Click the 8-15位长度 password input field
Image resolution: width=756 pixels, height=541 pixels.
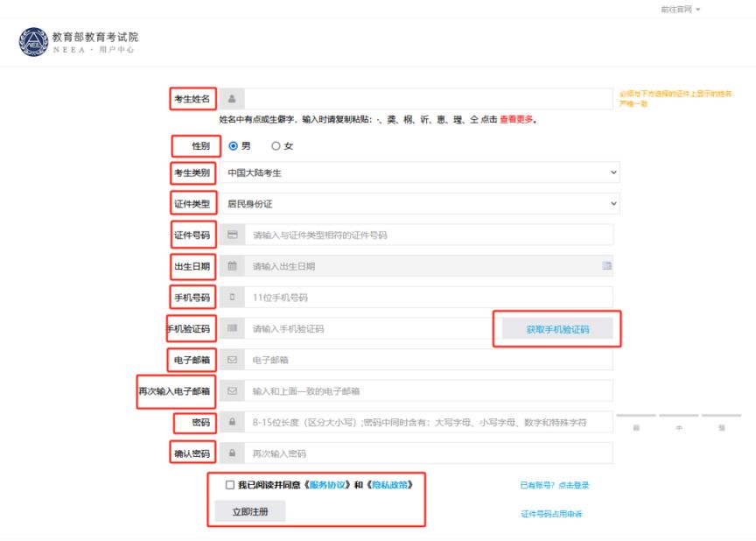coord(429,422)
